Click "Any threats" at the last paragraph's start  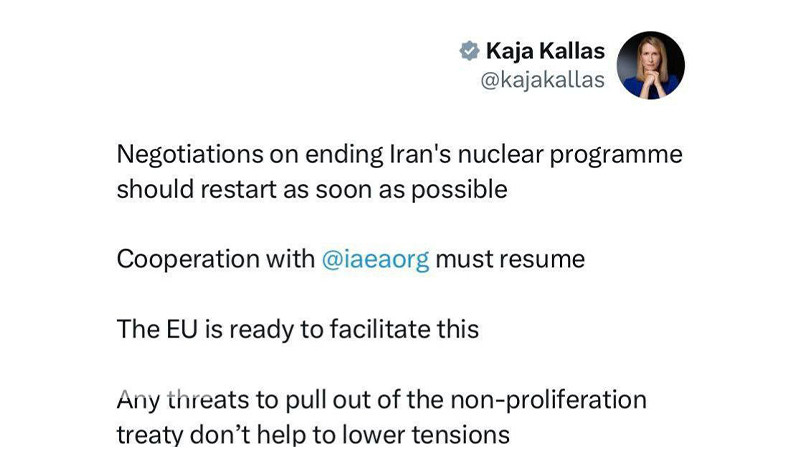pos(183,400)
